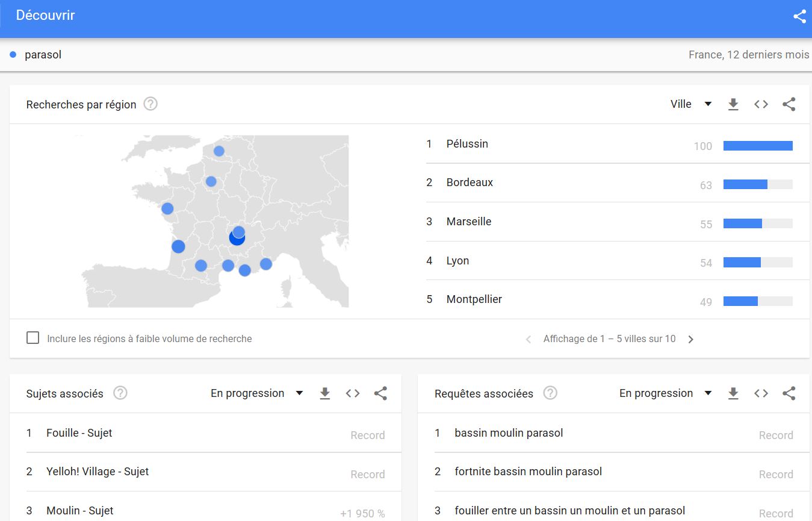Open embed code for Sujets associés
The image size is (812, 521).
point(353,393)
